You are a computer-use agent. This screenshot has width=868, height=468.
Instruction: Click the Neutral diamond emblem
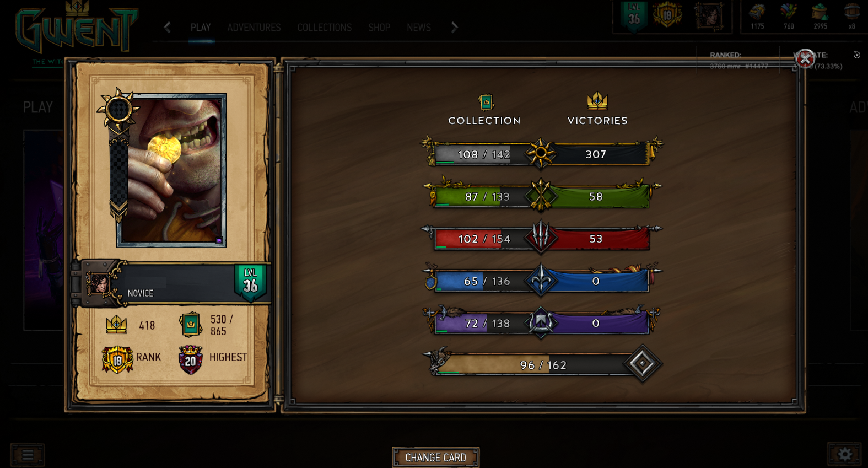[x=642, y=364]
